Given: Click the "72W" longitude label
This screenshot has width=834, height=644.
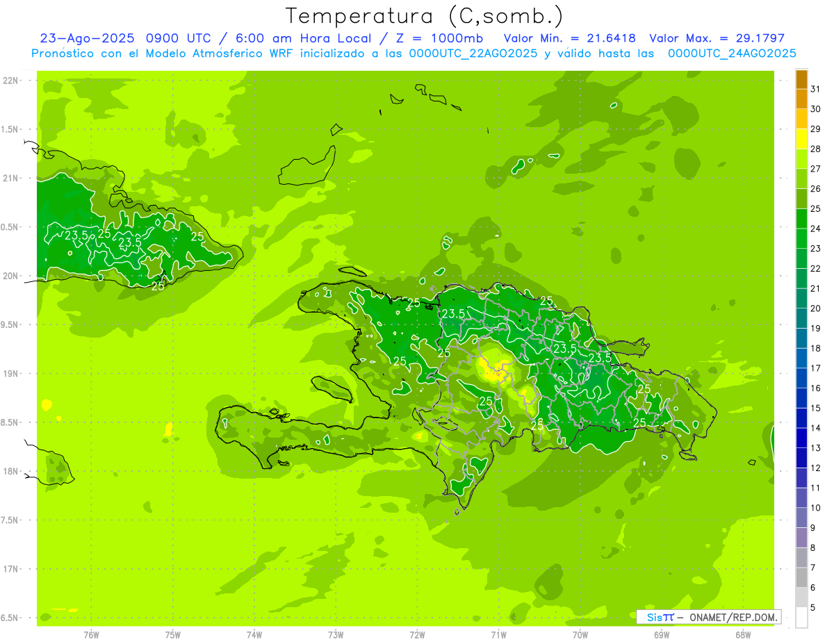Looking at the screenshot, I should (417, 635).
